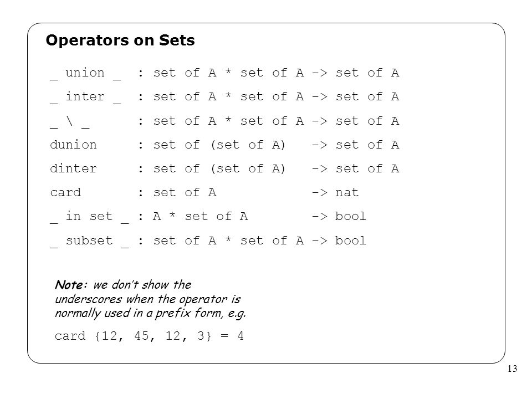Click the 'bool' result of subset
This screenshot has width=532, height=399.
click(350, 241)
